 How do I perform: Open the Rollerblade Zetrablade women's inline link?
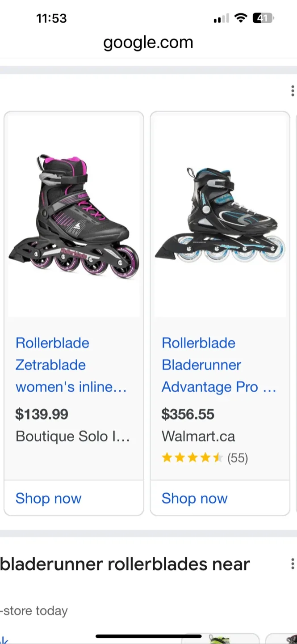(x=71, y=365)
